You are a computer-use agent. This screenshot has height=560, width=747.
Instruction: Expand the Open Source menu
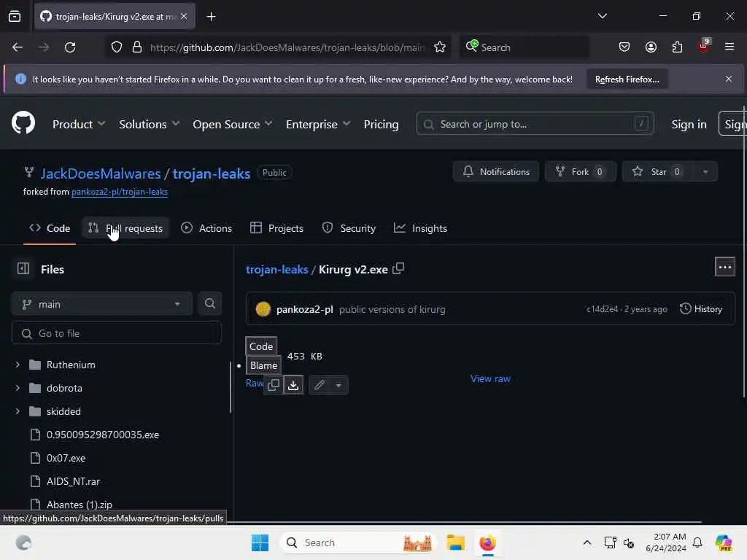(233, 124)
